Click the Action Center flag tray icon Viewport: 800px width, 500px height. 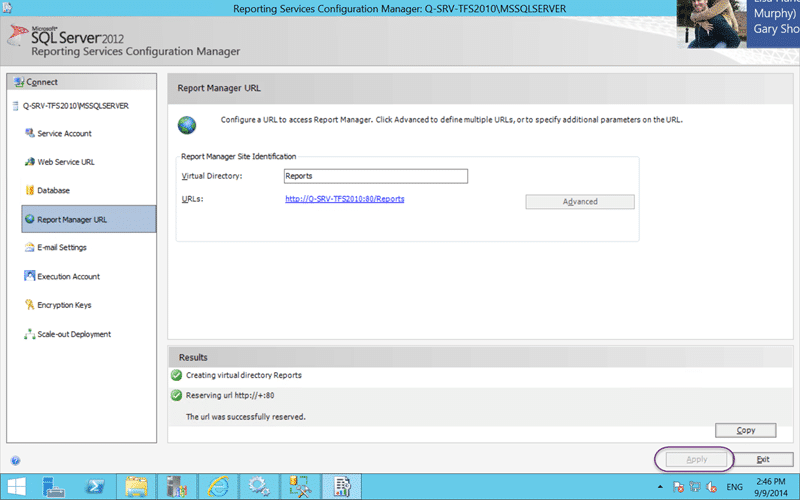tap(678, 487)
